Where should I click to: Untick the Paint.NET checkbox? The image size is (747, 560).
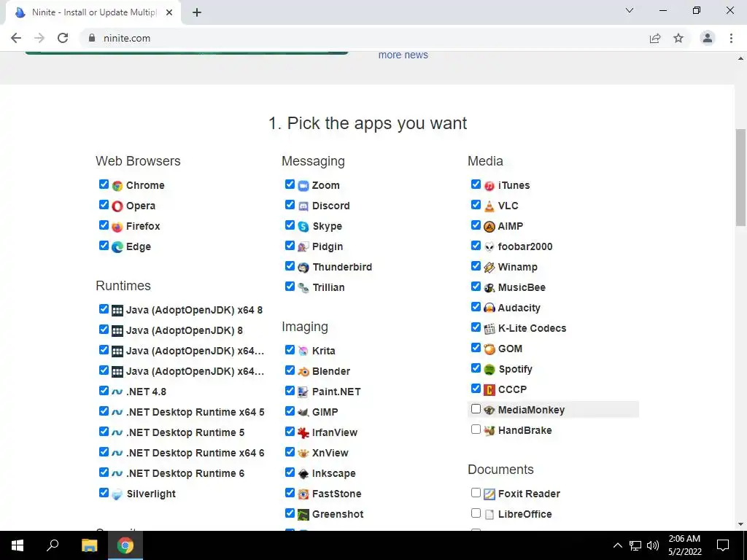coord(290,391)
